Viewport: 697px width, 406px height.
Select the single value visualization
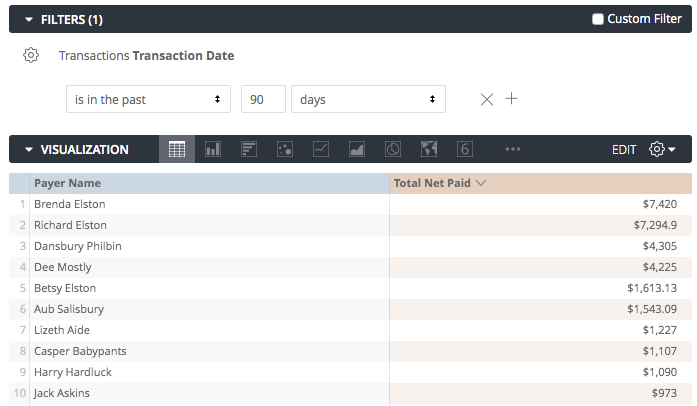click(x=465, y=149)
